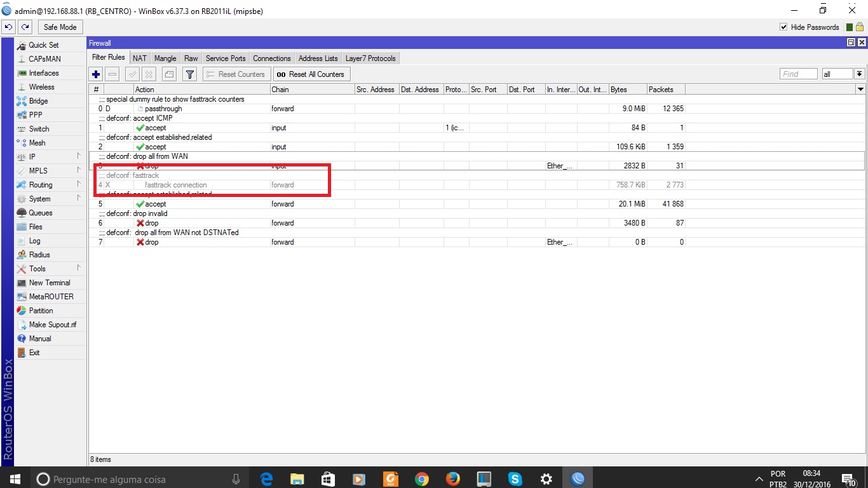Expand the IP submenu
This screenshot has height=488, width=868.
pos(50,157)
